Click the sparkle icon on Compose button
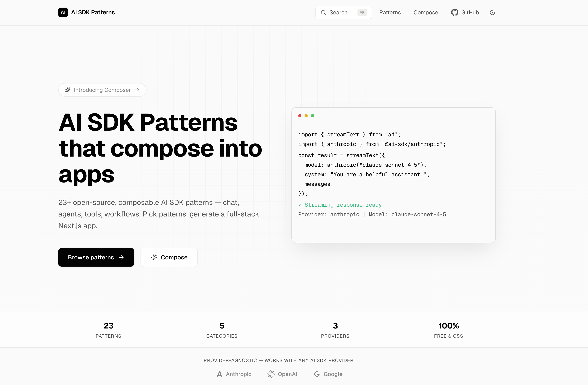588x385 pixels. coord(154,257)
